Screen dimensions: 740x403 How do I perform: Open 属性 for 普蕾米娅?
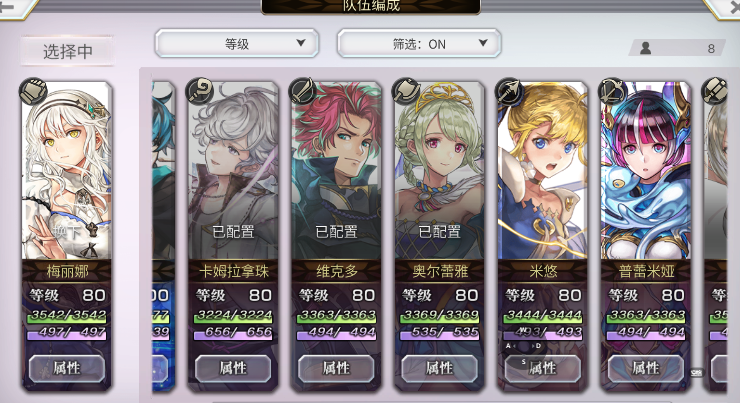646,368
